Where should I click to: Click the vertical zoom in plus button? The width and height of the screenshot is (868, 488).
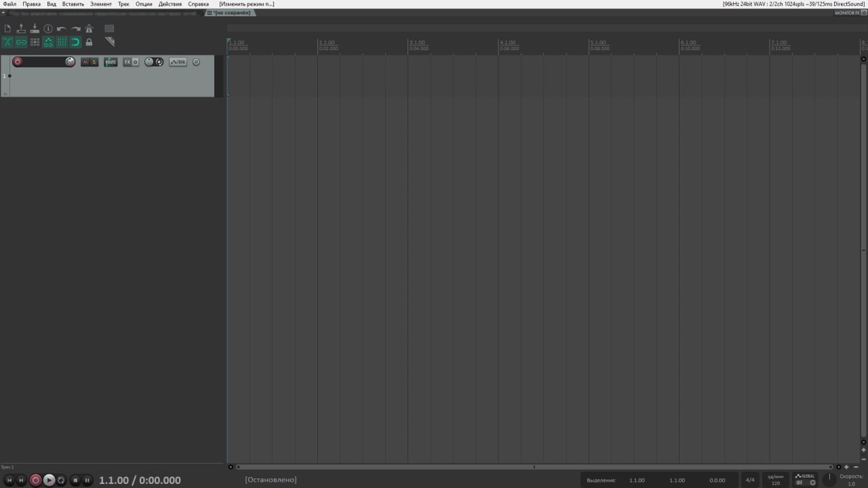(863, 450)
